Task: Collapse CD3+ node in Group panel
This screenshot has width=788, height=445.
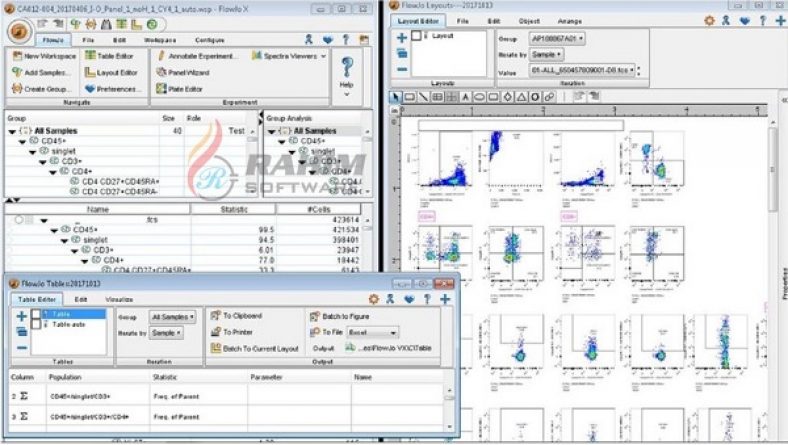Action: (43, 162)
